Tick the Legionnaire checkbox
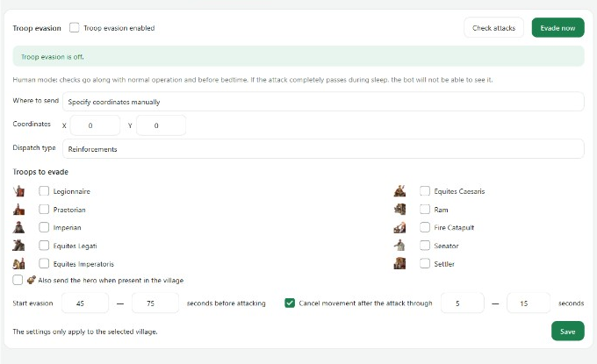The image size is (597, 364). point(44,191)
